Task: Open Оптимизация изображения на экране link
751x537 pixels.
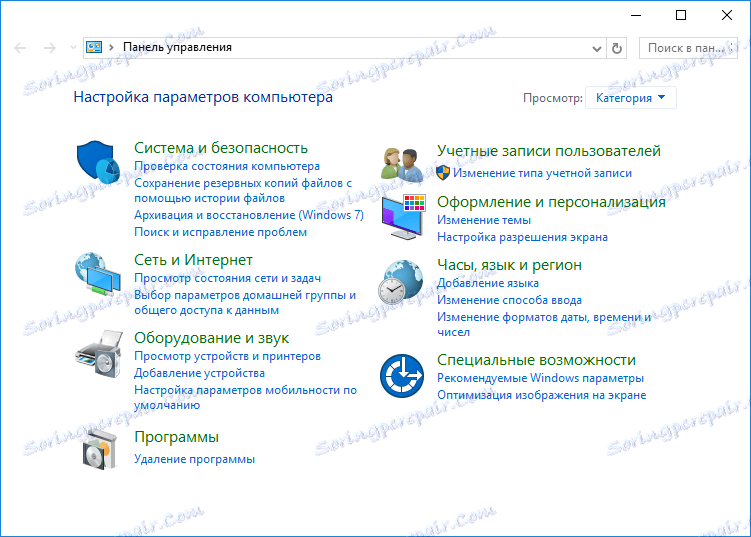Action: point(542,395)
